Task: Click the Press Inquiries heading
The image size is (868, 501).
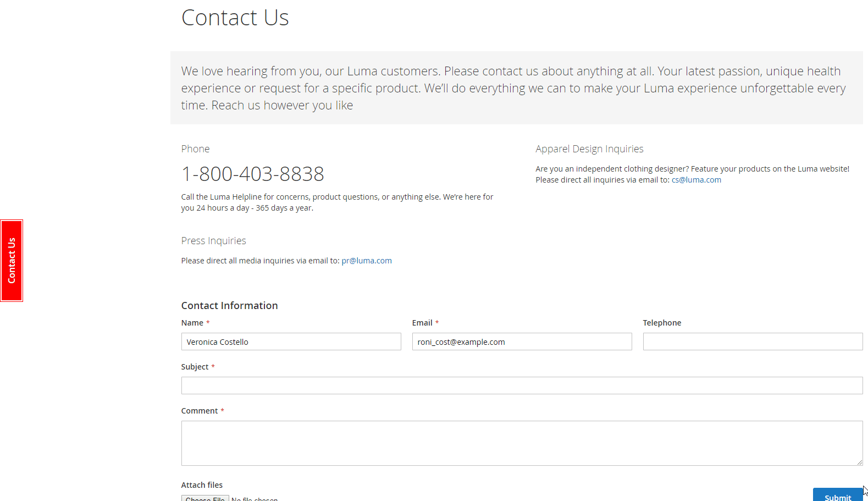Action: tap(213, 241)
